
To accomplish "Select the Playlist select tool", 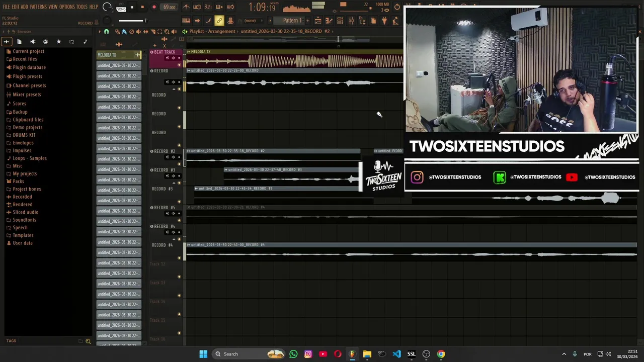I will [x=160, y=31].
